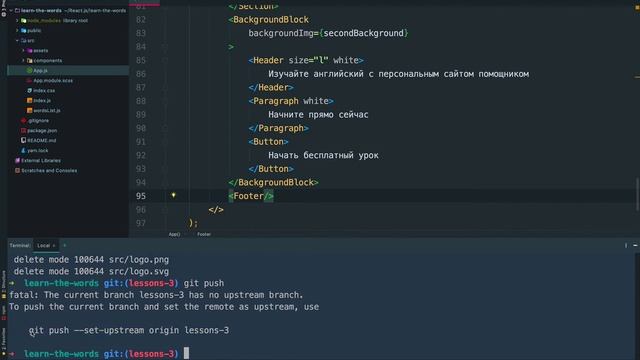The image size is (640, 360).
Task: Add a new terminal session with plus icon
Action: point(64,245)
